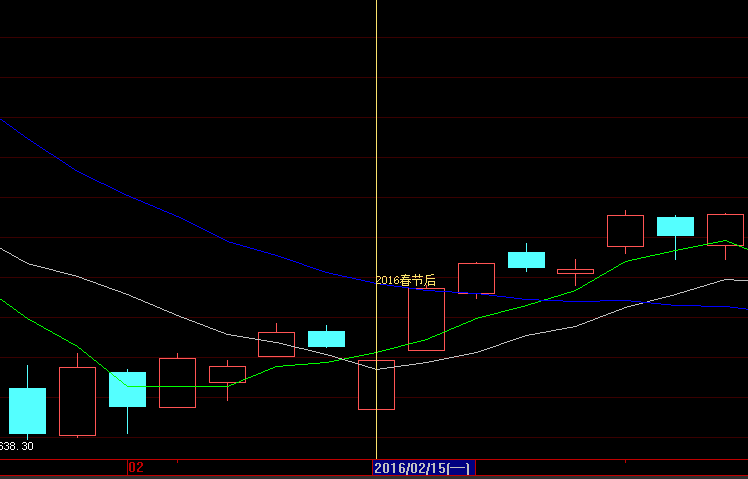
Task: Click the red candle crossing the blue line
Action: pos(476,278)
